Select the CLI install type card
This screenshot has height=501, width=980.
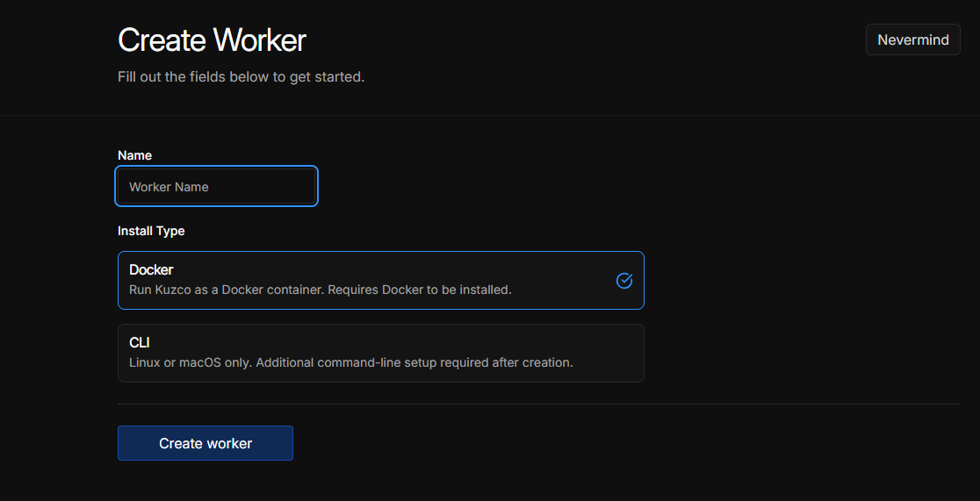point(380,353)
